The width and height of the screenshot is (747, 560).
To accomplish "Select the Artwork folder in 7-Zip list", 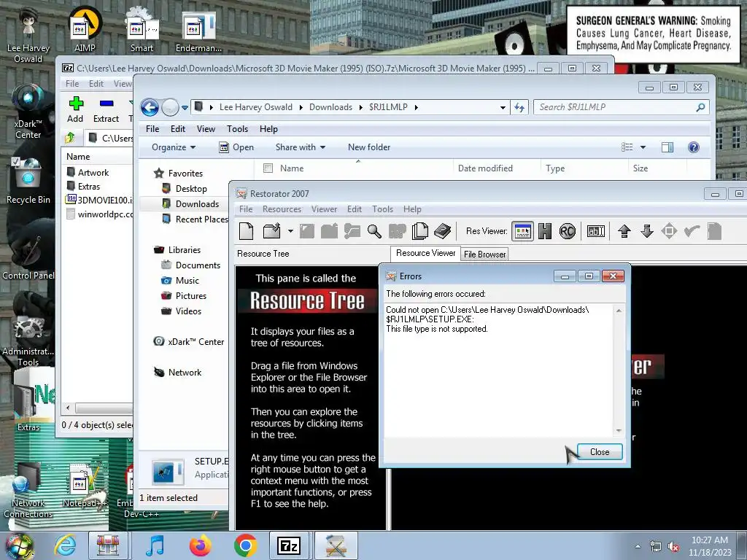I will (x=93, y=172).
